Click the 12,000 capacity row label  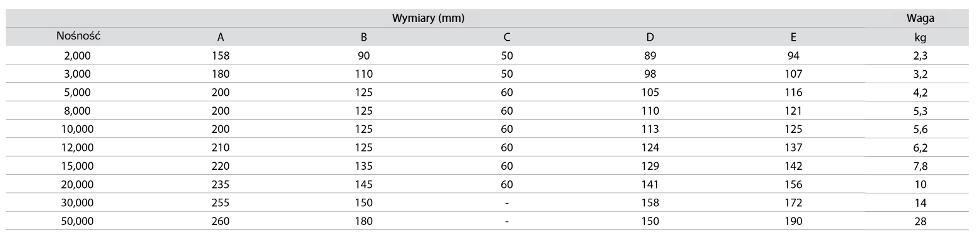79,147
